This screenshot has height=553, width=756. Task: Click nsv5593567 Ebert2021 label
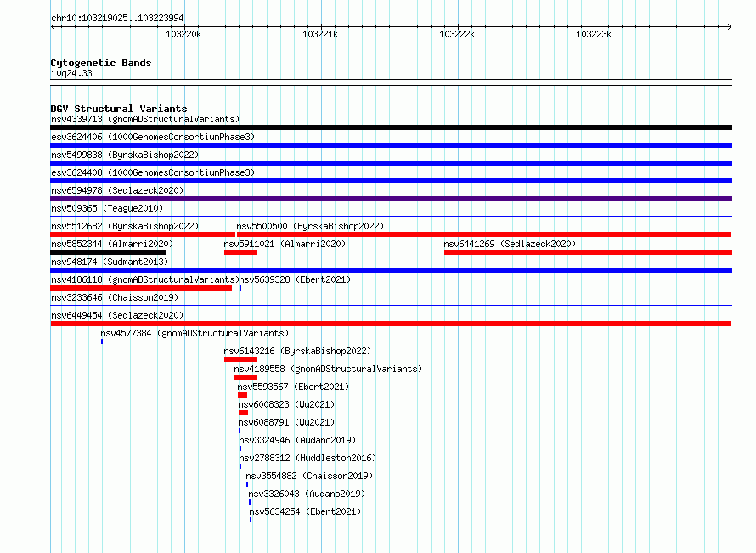click(293, 387)
